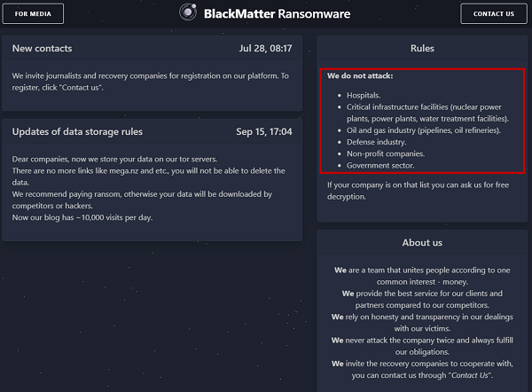The image size is (532, 392).
Task: Click the BlackMatter orbit logo icon
Action: [x=188, y=12]
